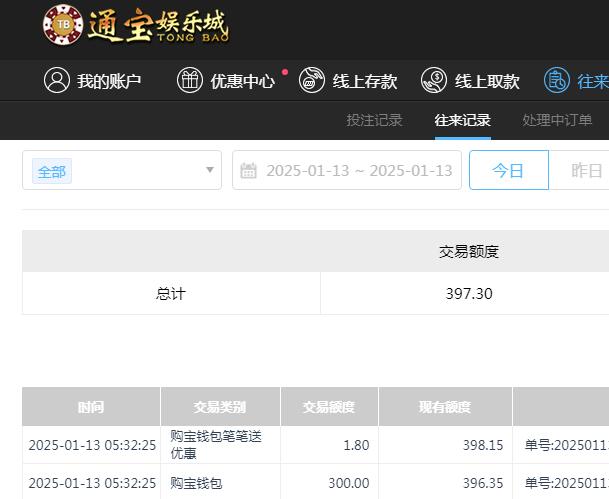609x499 pixels.
Task: Click the Tong Bao casino logo
Action: [x=136, y=26]
